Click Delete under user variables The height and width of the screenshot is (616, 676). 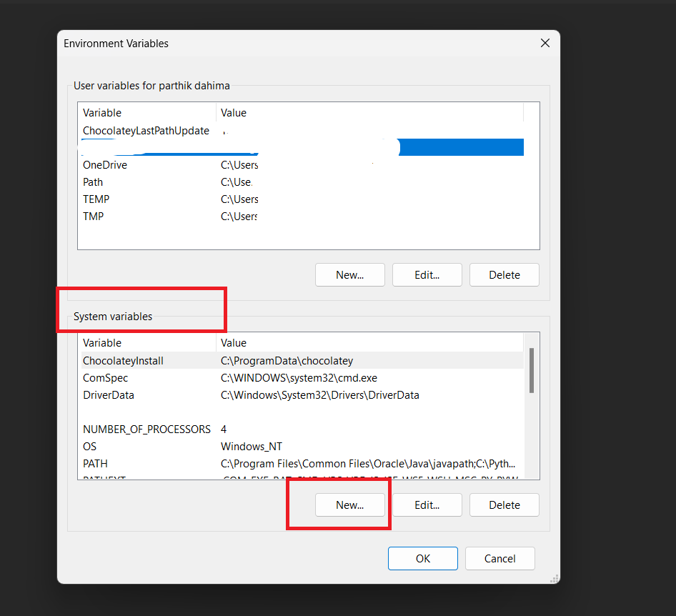504,274
